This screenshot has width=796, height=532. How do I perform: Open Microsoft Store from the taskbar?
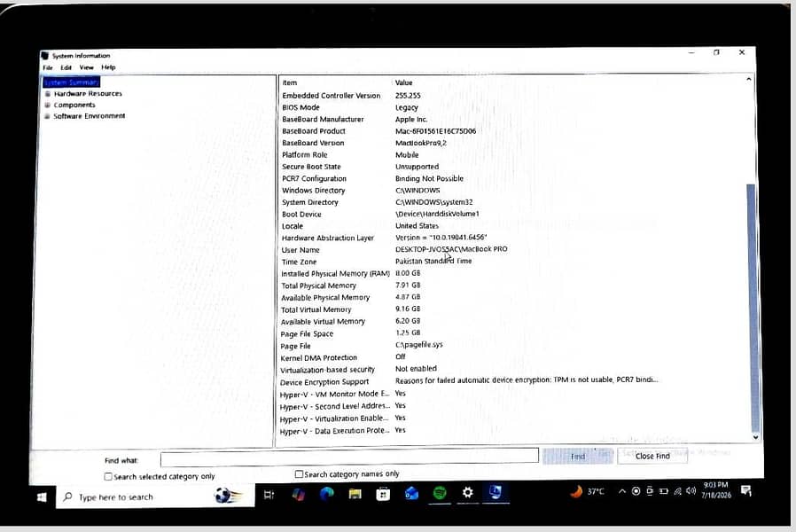coord(383,494)
